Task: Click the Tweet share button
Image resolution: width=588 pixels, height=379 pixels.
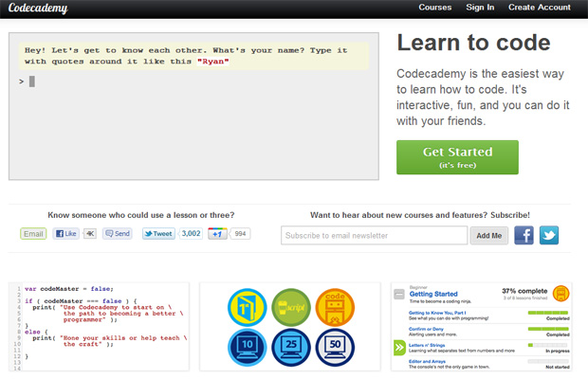Action: (x=158, y=234)
